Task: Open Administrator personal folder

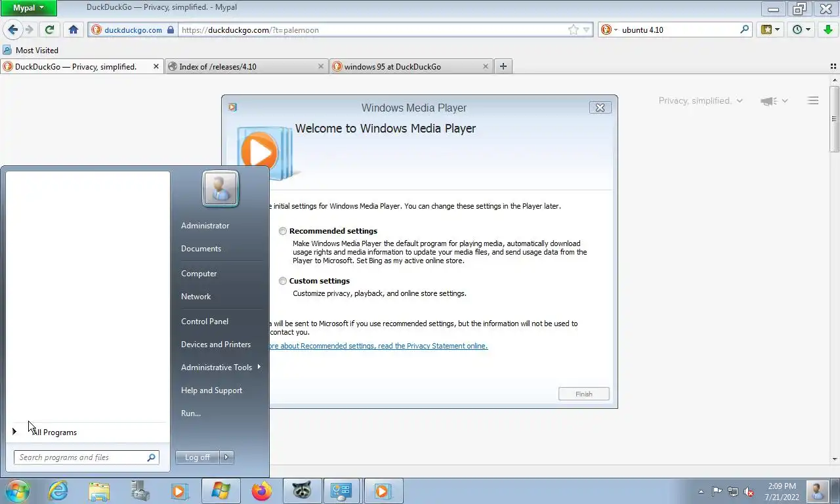Action: pos(205,226)
